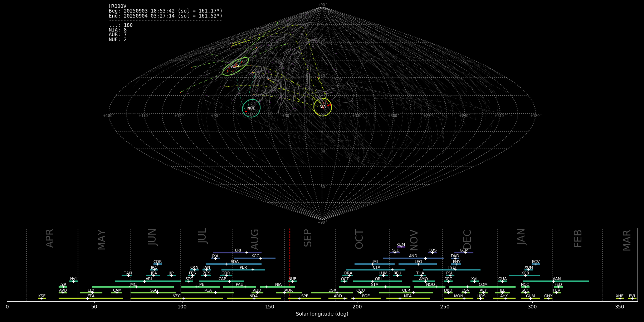The height and width of the screenshot is (322, 644).
Task: Click the AUG month label
Action: pos(255,239)
